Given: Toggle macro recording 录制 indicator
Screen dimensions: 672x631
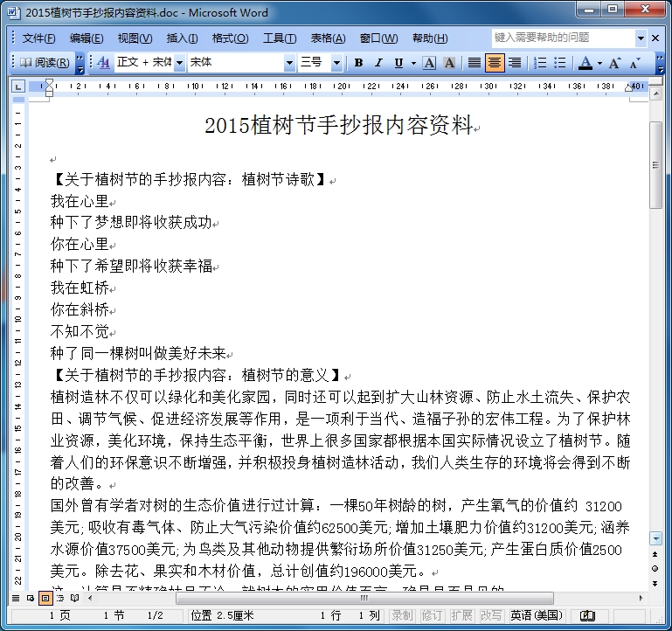Looking at the screenshot, I should tap(402, 615).
